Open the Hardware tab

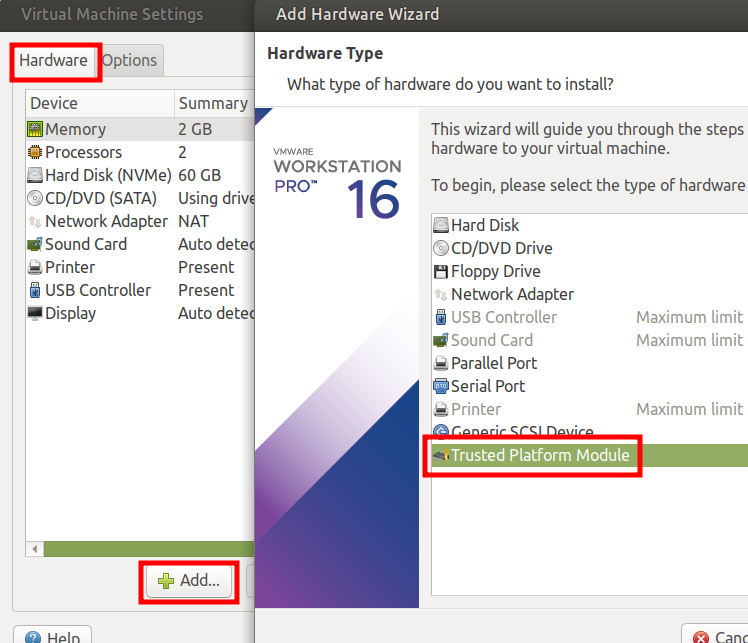pyautogui.click(x=53, y=61)
